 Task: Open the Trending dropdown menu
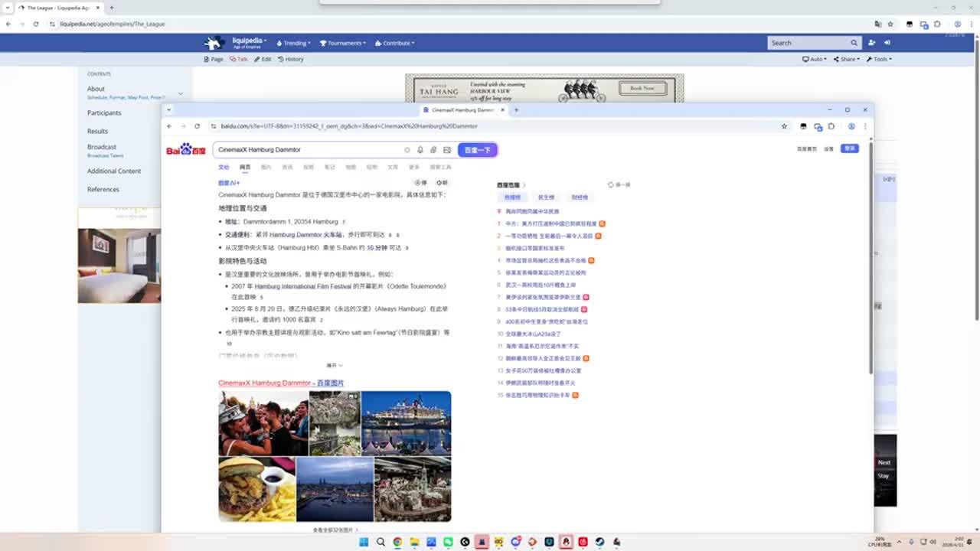293,43
